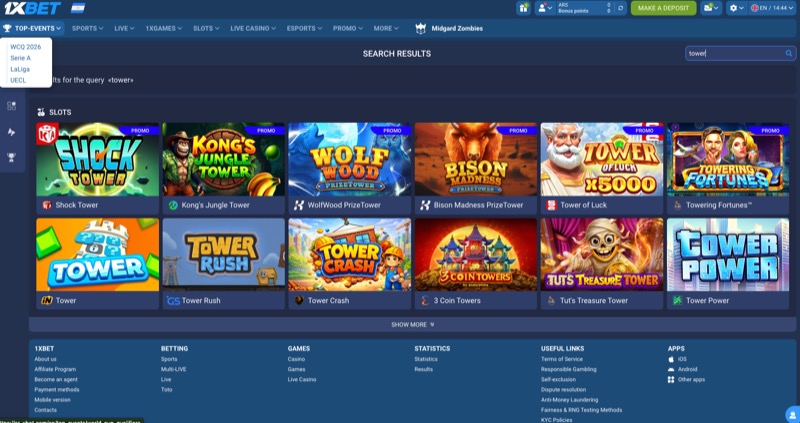The height and width of the screenshot is (423, 800).
Task: Click the iOS app Apple icon
Action: click(x=671, y=359)
